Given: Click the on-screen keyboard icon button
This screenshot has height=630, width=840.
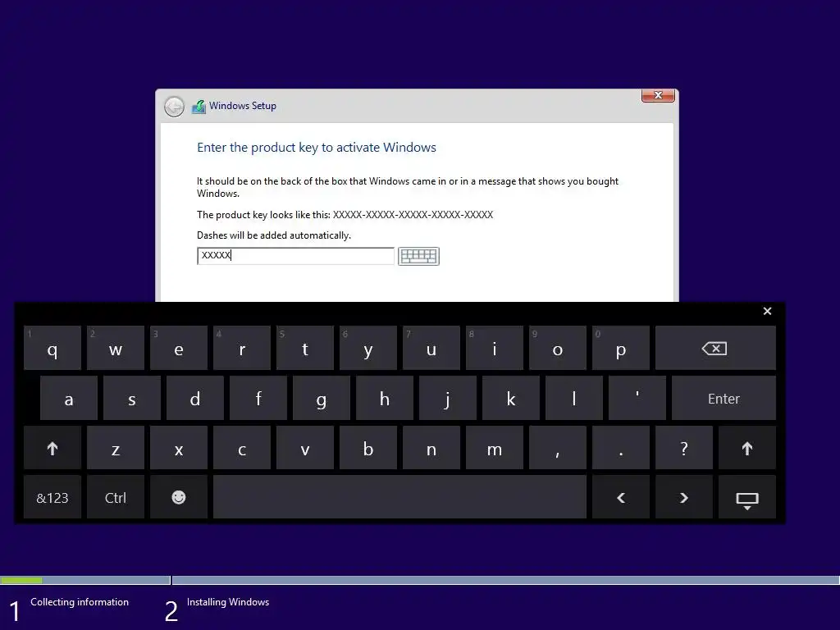Looking at the screenshot, I should pyautogui.click(x=418, y=256).
